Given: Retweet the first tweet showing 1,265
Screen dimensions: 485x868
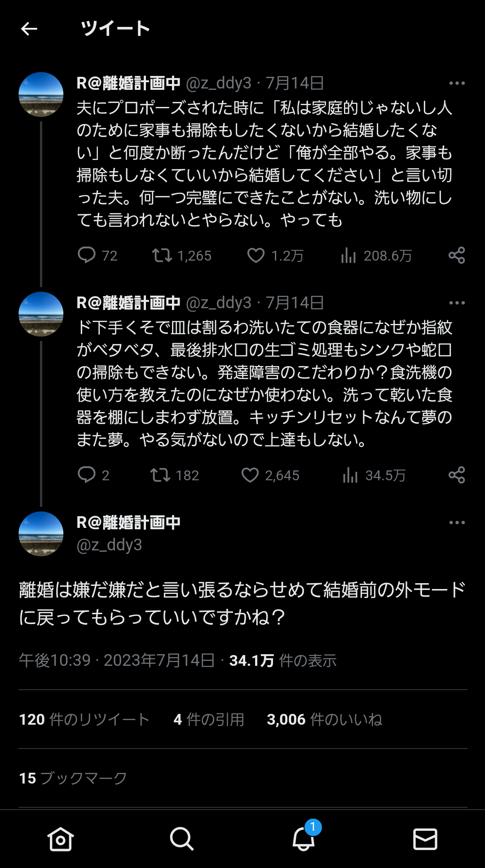Looking at the screenshot, I should [x=162, y=255].
